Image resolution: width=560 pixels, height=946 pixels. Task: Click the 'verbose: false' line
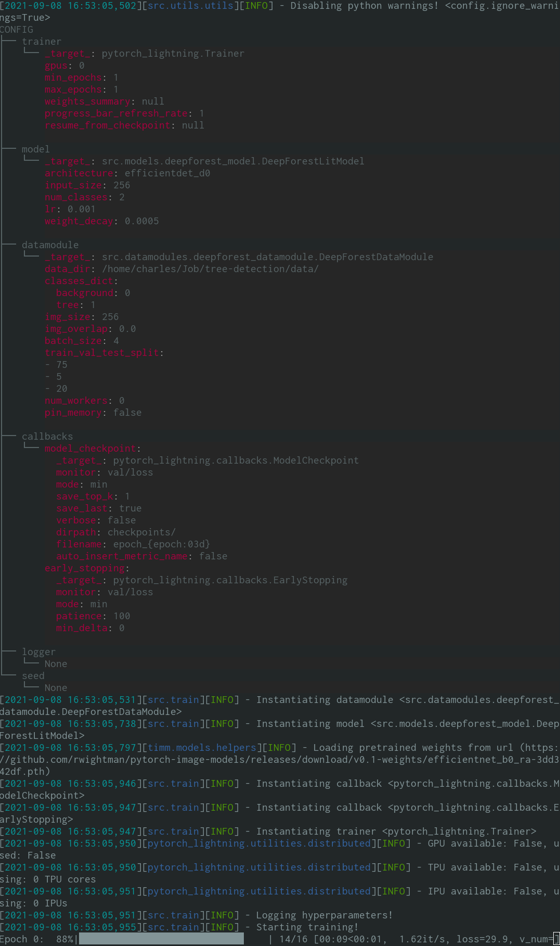click(96, 520)
